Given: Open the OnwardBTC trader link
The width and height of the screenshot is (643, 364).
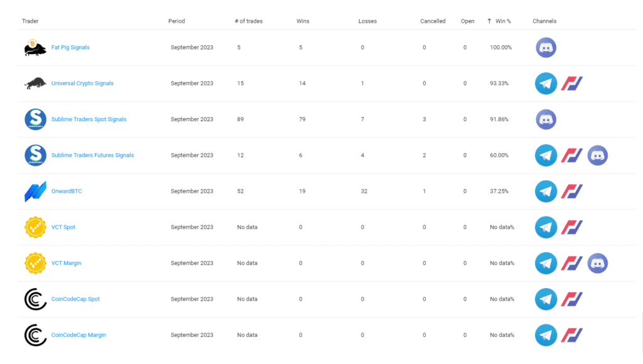Looking at the screenshot, I should tap(67, 191).
